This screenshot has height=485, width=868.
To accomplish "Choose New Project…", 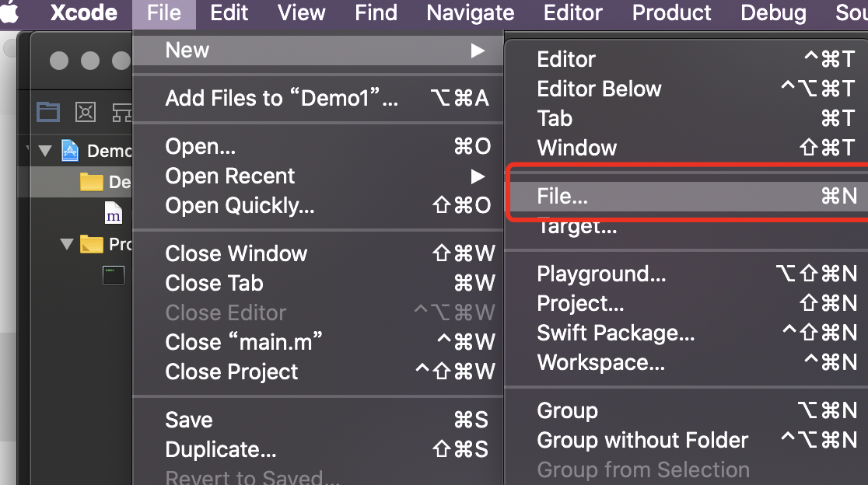I will pyautogui.click(x=687, y=304).
